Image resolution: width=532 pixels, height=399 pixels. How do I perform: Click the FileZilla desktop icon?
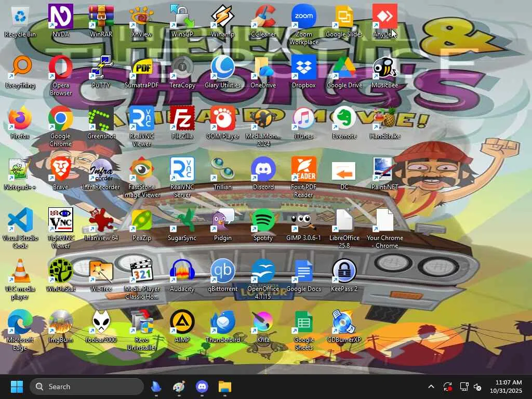[182, 118]
